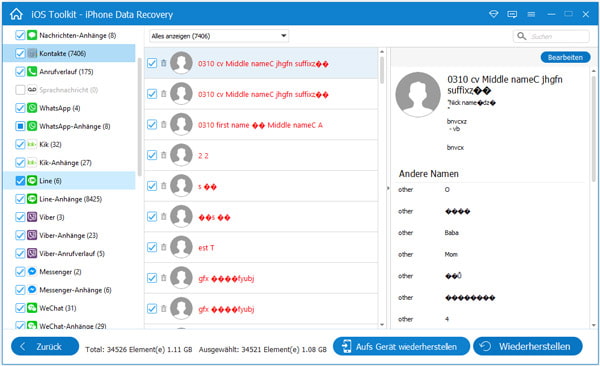Click the Kik (32) icon
The width and height of the screenshot is (600, 366).
(x=32, y=144)
